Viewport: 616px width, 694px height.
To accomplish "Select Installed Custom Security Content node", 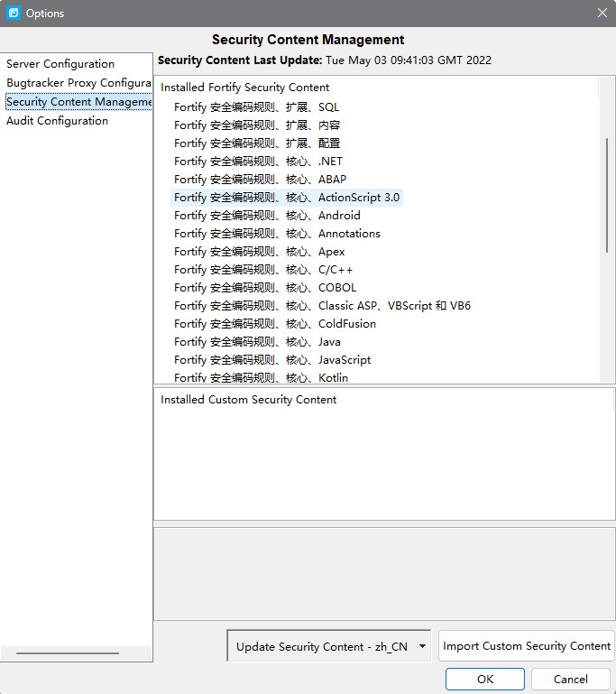I will [x=249, y=400].
